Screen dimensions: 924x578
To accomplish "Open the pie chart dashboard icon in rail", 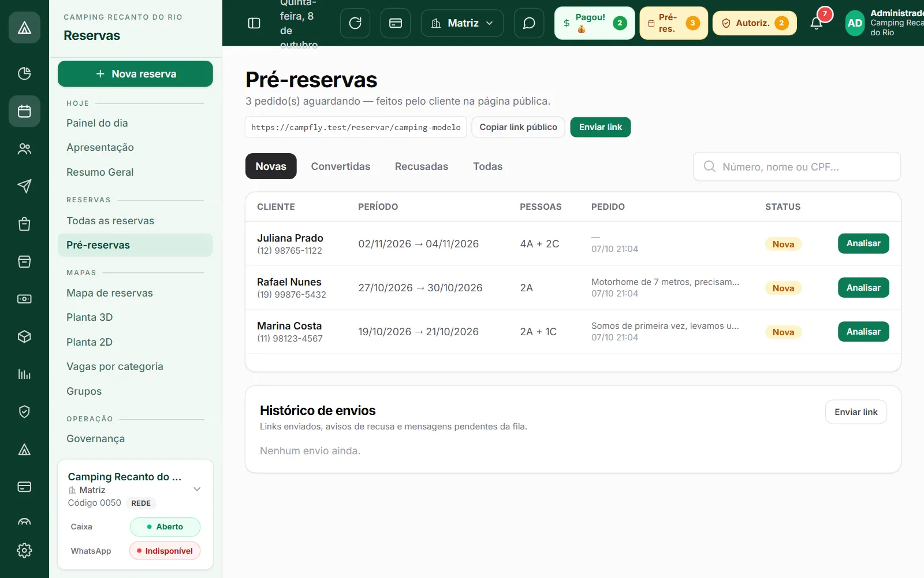I will pos(24,73).
